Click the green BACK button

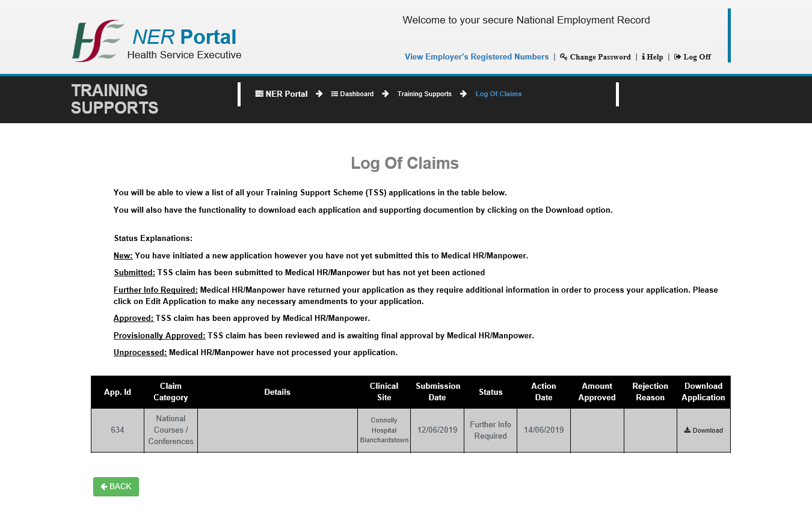(x=116, y=487)
